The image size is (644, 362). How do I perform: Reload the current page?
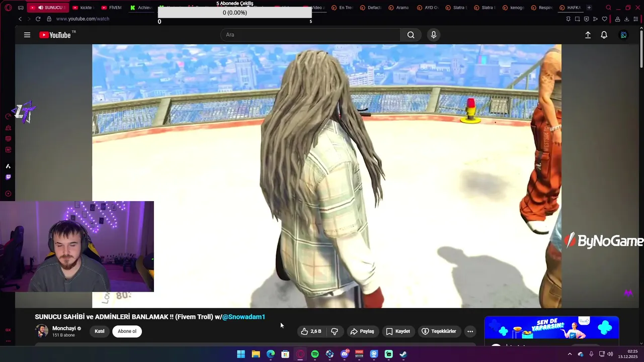click(x=38, y=19)
